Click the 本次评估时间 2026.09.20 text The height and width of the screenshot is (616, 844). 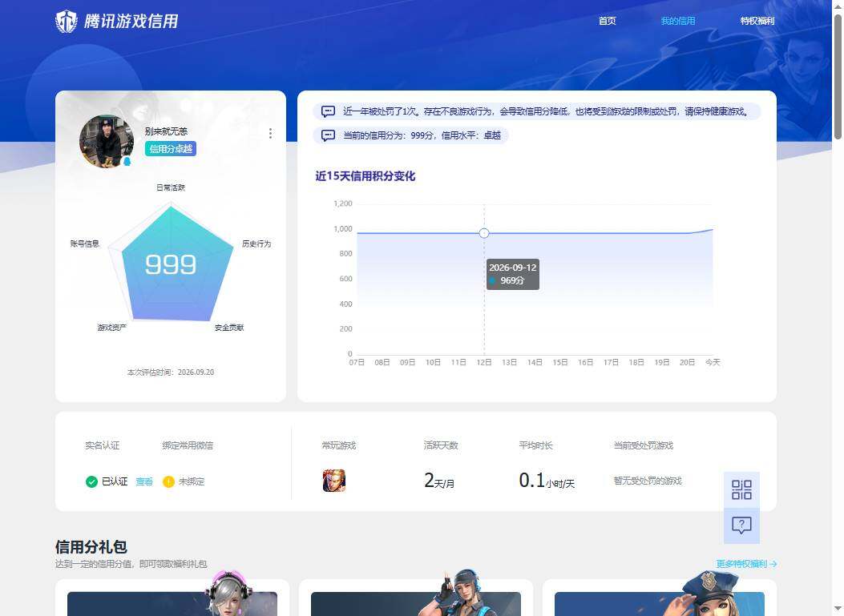(171, 372)
